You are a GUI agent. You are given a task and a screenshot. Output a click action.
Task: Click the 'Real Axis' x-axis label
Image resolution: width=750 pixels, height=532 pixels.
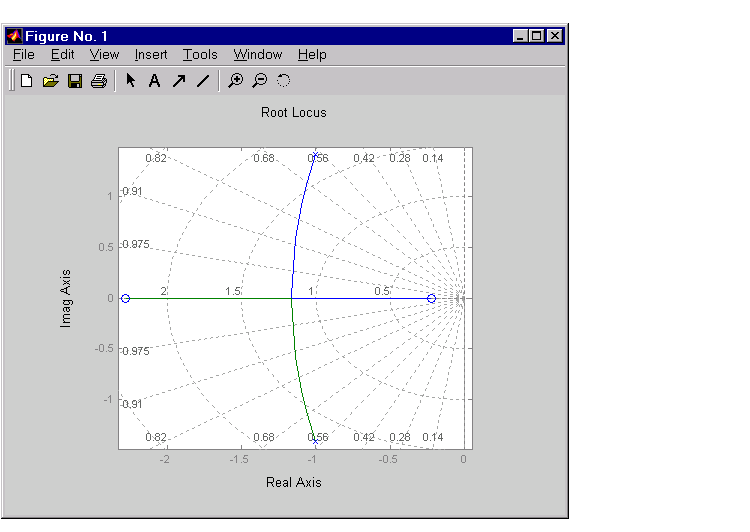[x=294, y=482]
